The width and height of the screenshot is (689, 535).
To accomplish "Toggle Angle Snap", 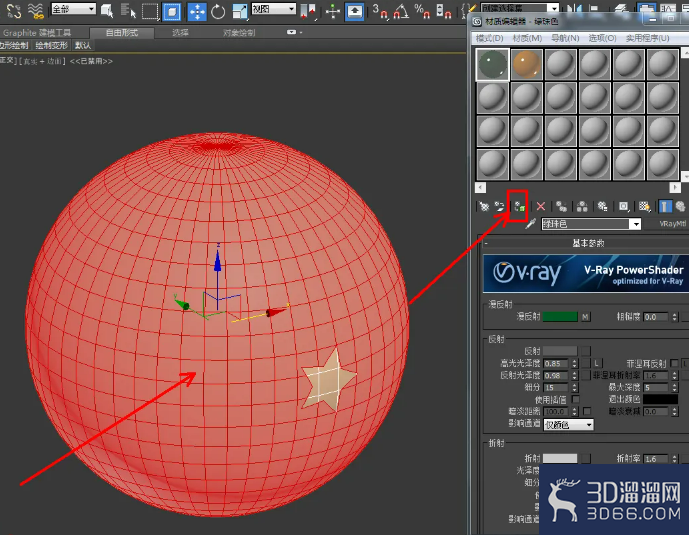I will 401,11.
